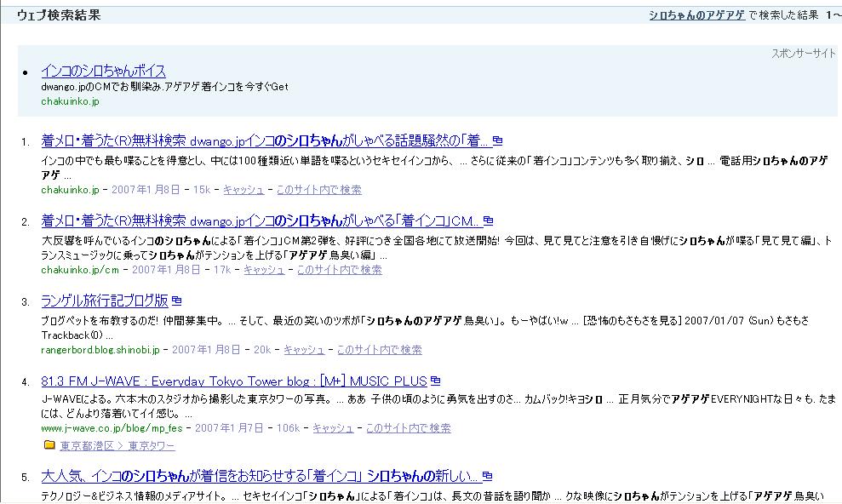Image resolution: width=842 pixels, height=504 pixels.
Task: Click snippet starting テクノロジー&ビジネス情報
Action: pos(432,496)
